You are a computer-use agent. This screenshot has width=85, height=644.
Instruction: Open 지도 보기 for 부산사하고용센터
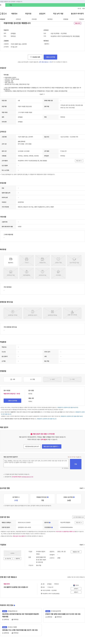(x=79, y=523)
